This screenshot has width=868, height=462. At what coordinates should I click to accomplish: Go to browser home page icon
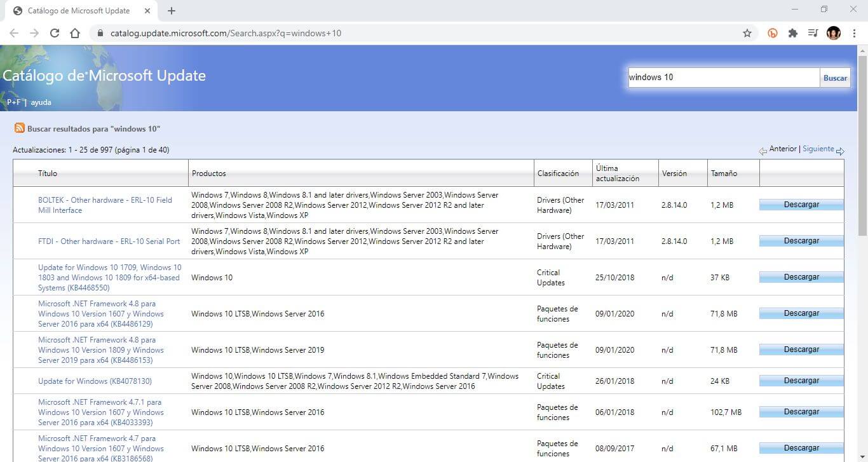click(x=75, y=33)
